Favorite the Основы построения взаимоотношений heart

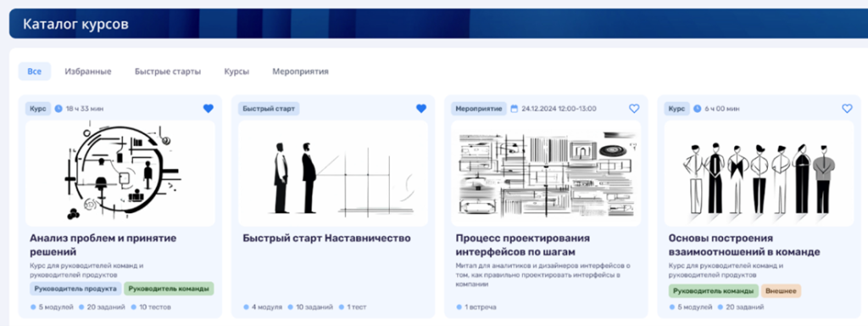[847, 109]
